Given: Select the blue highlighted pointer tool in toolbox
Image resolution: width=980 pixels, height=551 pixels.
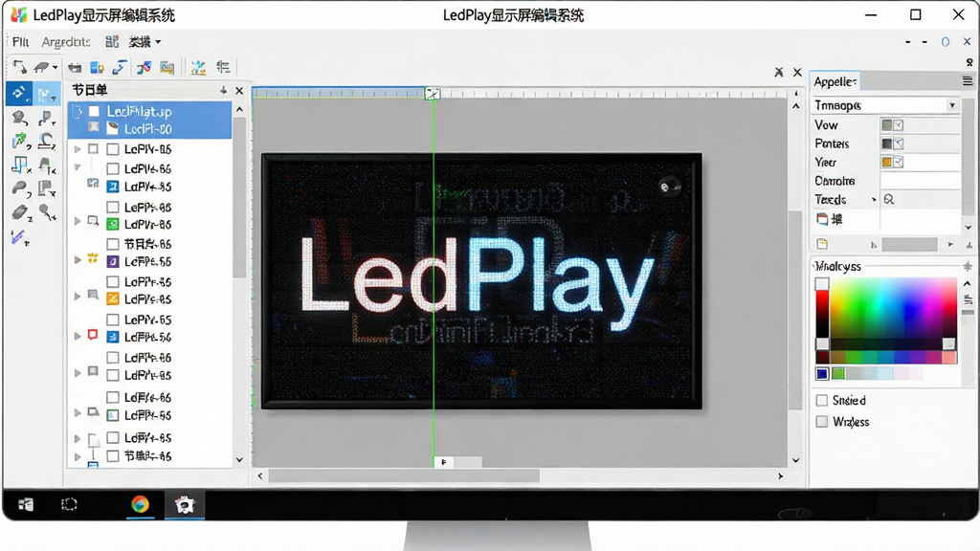Looking at the screenshot, I should click(x=19, y=94).
